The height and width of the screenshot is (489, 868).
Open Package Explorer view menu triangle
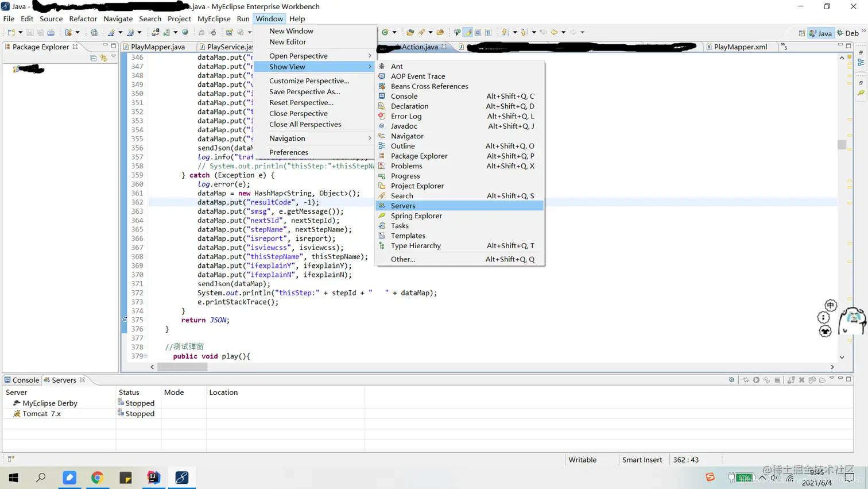point(114,57)
